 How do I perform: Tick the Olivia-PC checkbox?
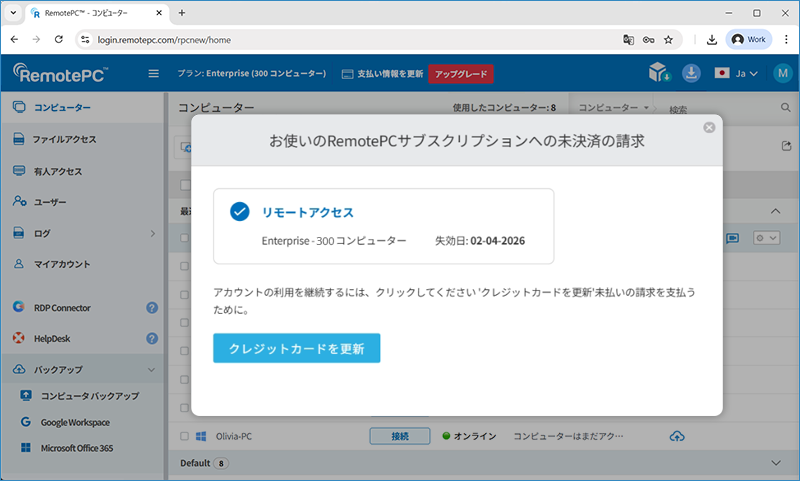(185, 436)
